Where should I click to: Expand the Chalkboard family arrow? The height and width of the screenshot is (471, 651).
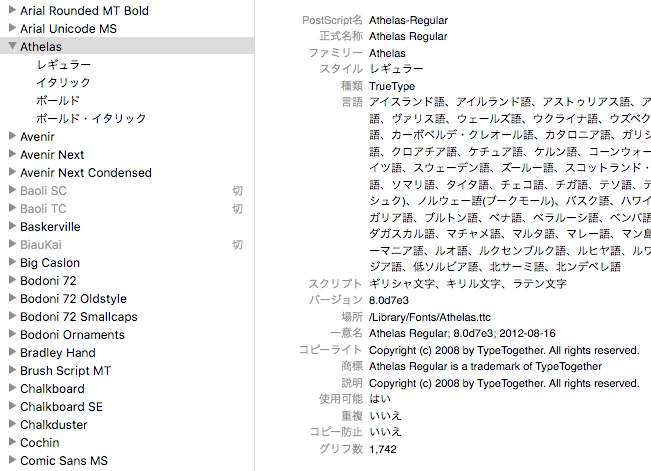[12, 388]
